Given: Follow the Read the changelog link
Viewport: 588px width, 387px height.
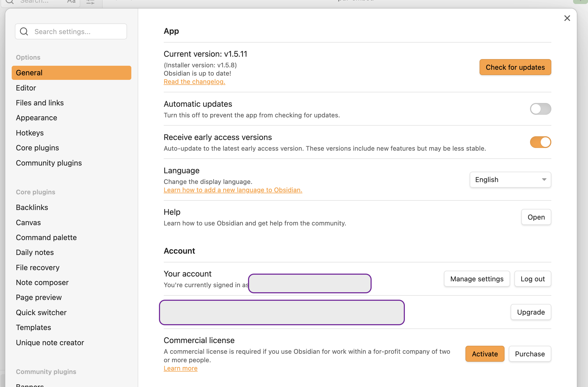Looking at the screenshot, I should pyautogui.click(x=194, y=82).
